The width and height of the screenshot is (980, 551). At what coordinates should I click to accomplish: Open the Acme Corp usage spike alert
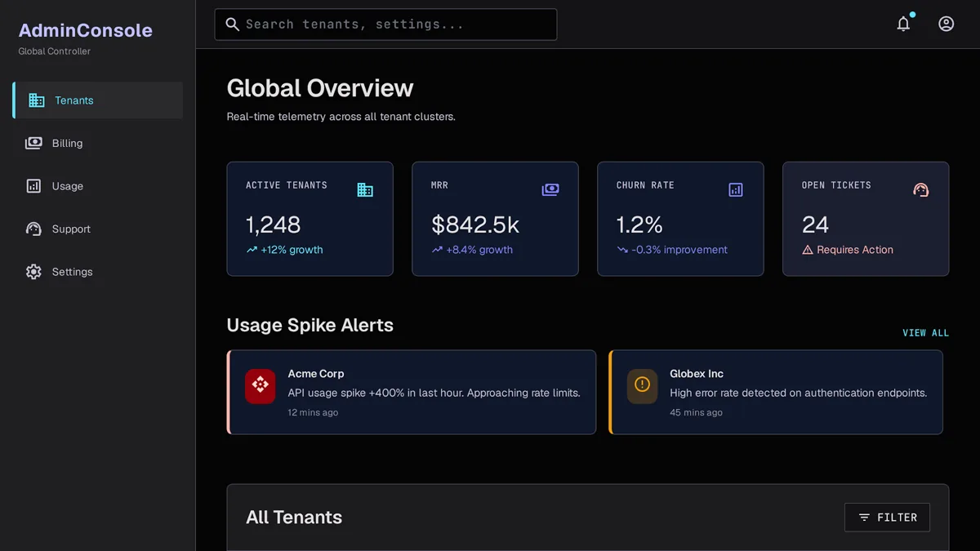(412, 392)
